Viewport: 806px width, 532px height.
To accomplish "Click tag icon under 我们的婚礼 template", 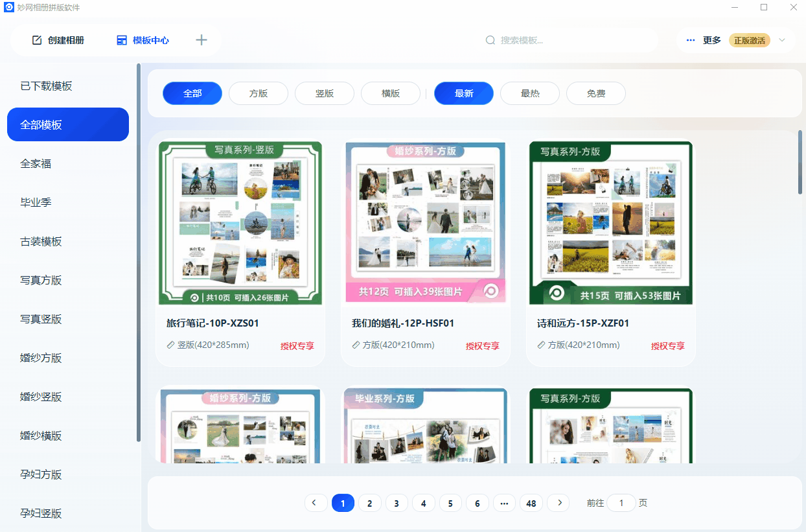I will [x=356, y=345].
